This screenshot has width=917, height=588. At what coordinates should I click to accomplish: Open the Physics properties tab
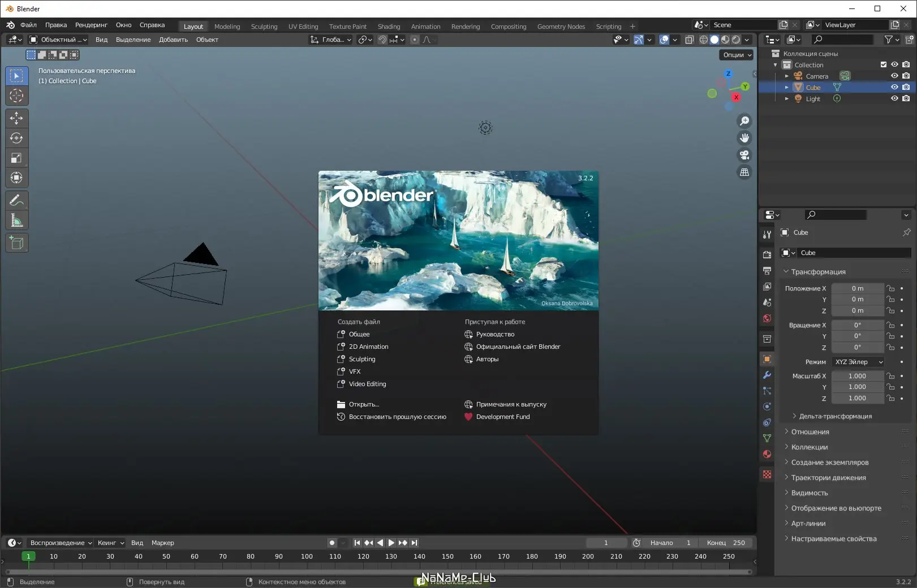(x=767, y=407)
